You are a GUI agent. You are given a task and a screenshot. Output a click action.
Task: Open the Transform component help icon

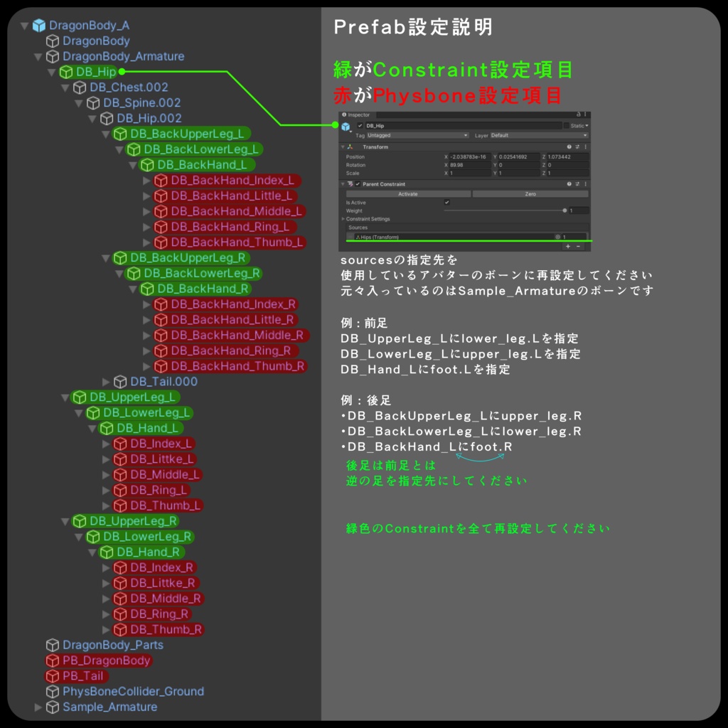tap(569, 146)
